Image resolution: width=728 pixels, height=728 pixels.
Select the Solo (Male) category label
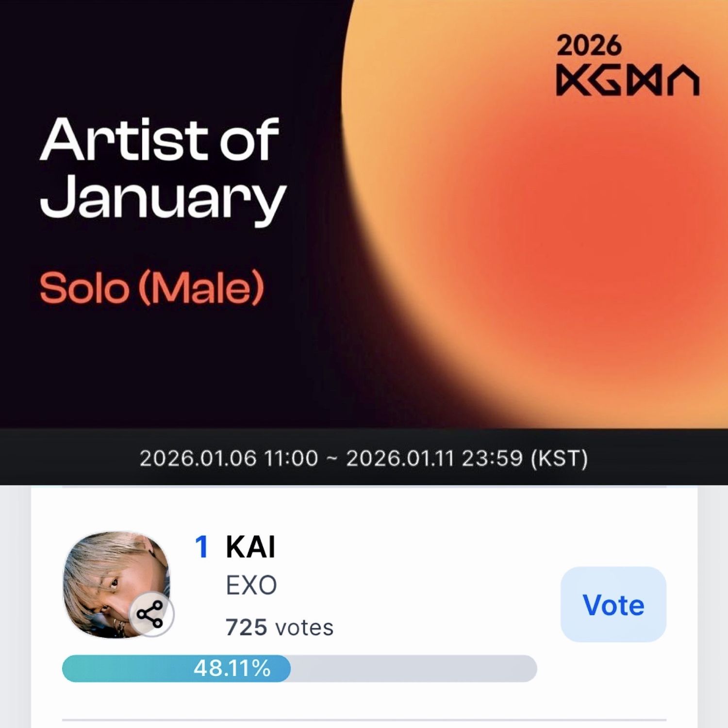click(153, 290)
